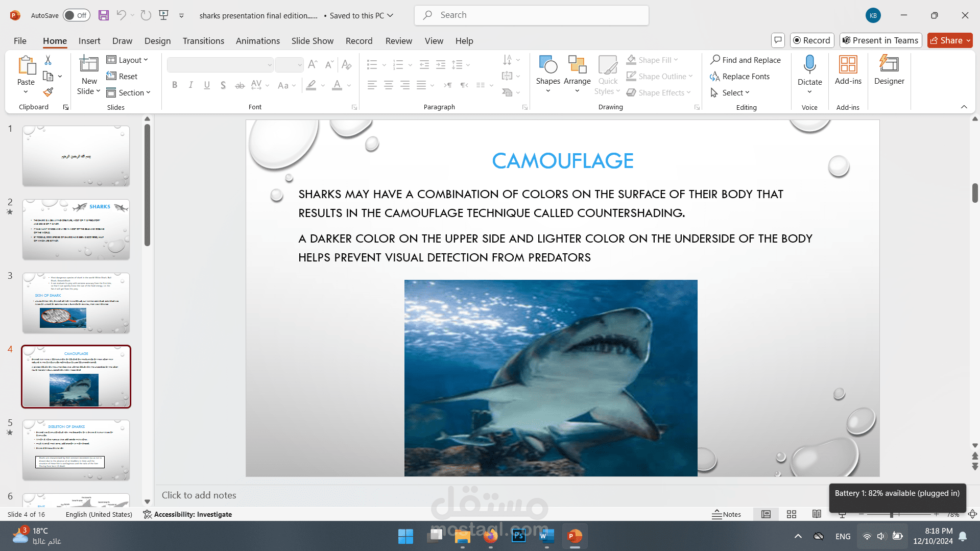Screen dimensions: 980x551
Task: Open the Add-ins icon
Action: [x=848, y=70]
